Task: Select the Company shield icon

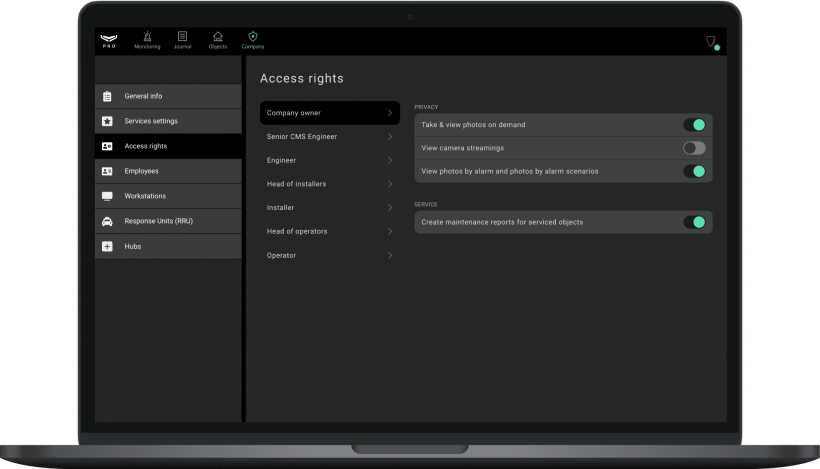Action: click(x=253, y=37)
